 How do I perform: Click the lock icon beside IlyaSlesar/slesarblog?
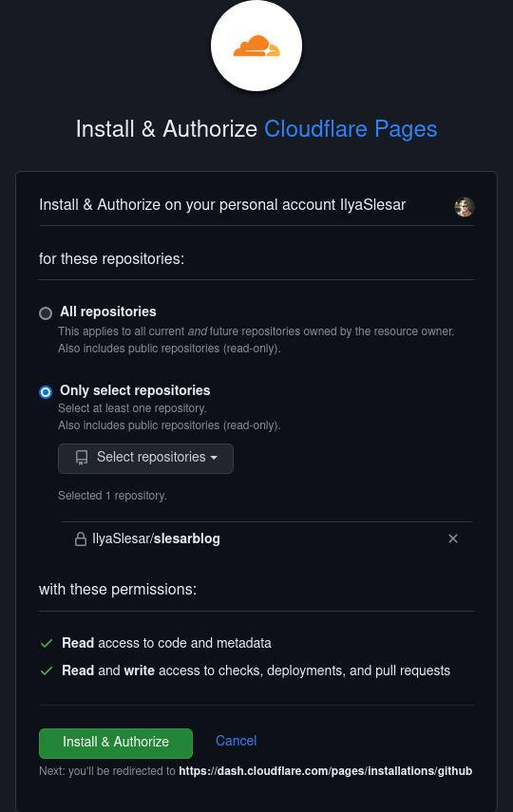(81, 539)
